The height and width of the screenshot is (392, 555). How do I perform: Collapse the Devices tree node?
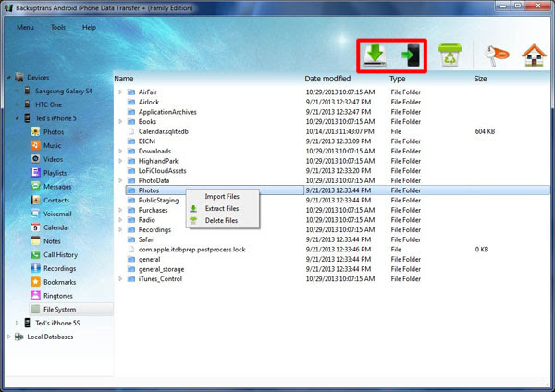[9, 78]
